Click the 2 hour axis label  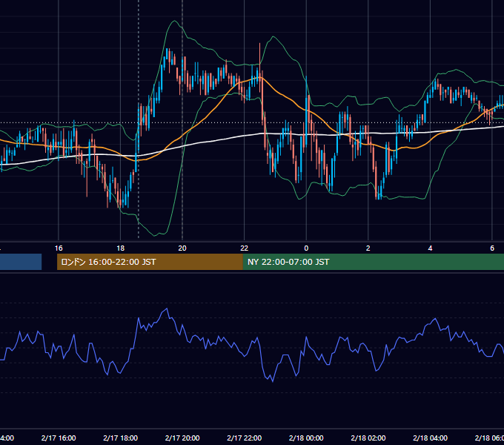368,248
